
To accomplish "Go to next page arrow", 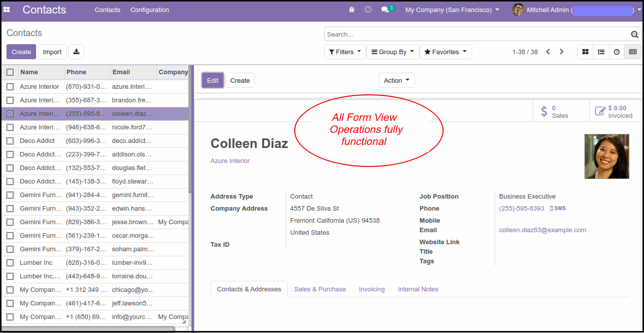I will tap(562, 52).
